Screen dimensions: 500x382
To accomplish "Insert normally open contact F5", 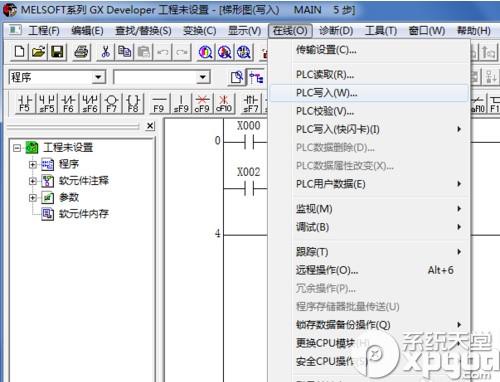I will point(25,103).
